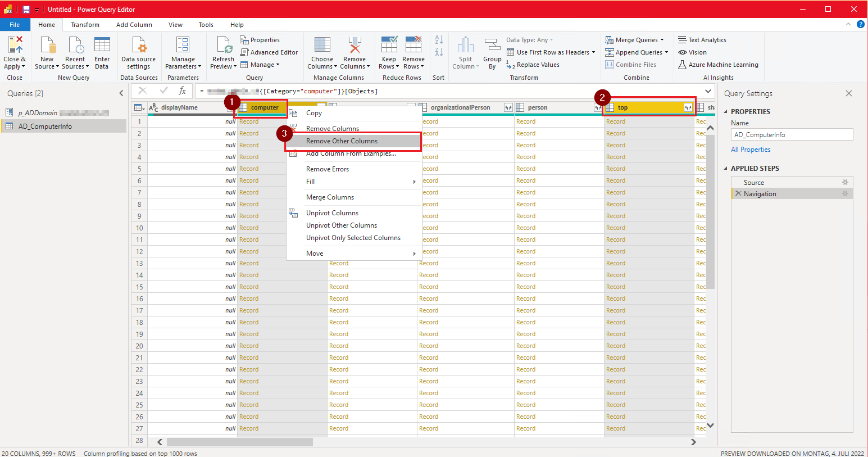Open query Properties
This screenshot has height=457, width=868.
[260, 40]
